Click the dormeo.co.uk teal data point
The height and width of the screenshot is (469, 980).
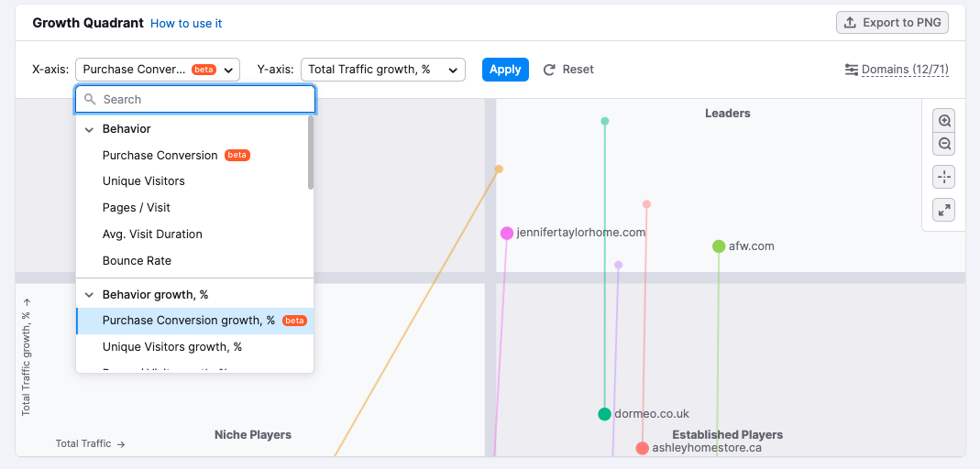point(604,414)
